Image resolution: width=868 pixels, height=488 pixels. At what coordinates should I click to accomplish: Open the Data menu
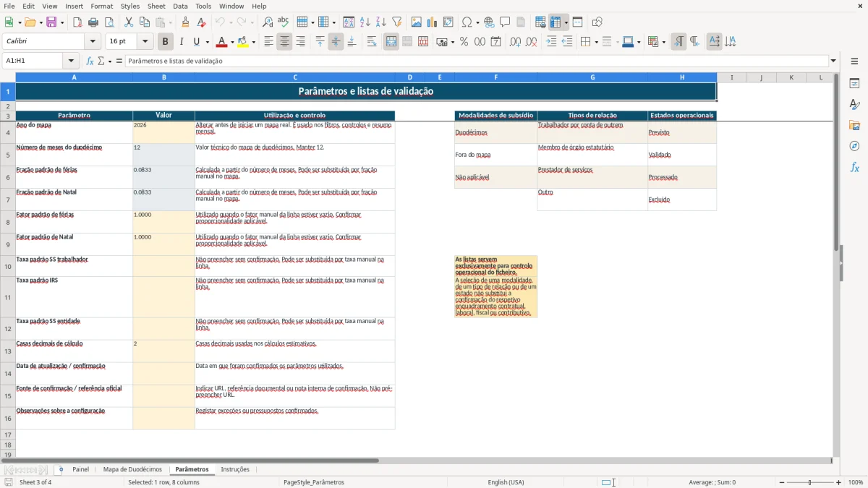tap(180, 6)
